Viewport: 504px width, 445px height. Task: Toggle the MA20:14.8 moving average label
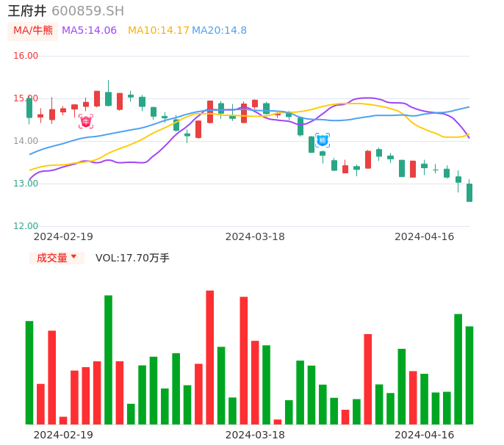219,31
